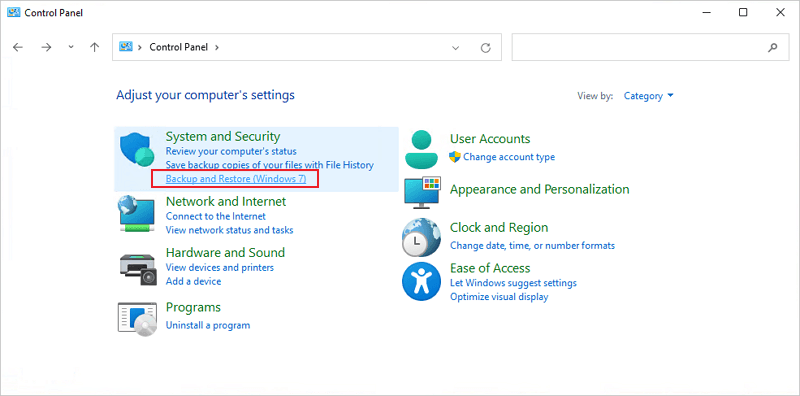800x396 pixels.
Task: Open the Programs category
Action: (x=193, y=307)
